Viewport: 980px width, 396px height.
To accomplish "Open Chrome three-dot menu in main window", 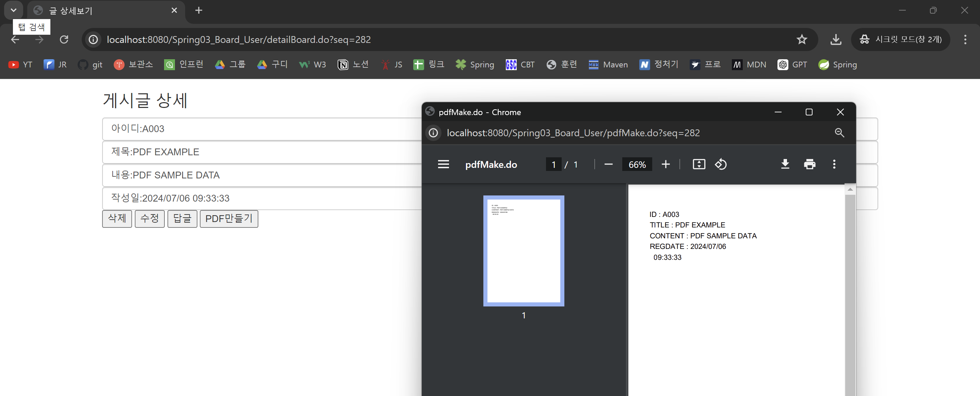I will (965, 39).
